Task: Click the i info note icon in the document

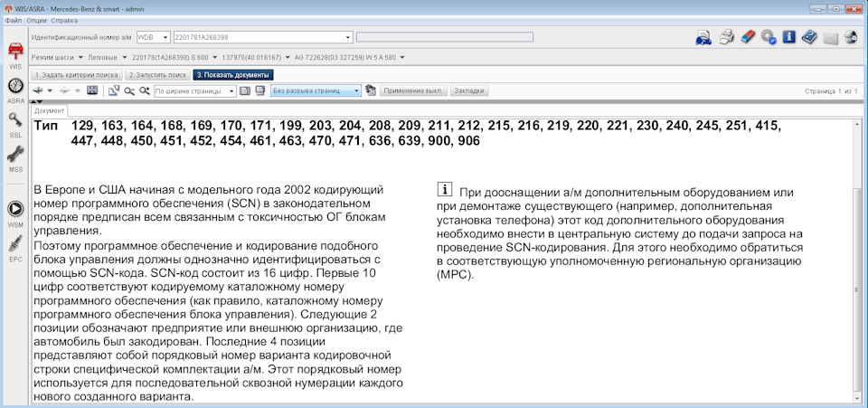Action: coord(443,189)
